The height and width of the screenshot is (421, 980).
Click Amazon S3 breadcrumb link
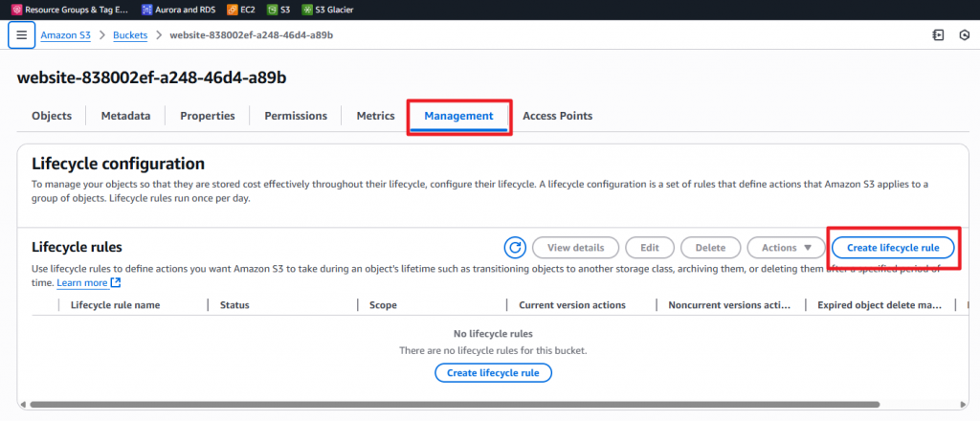pos(66,35)
